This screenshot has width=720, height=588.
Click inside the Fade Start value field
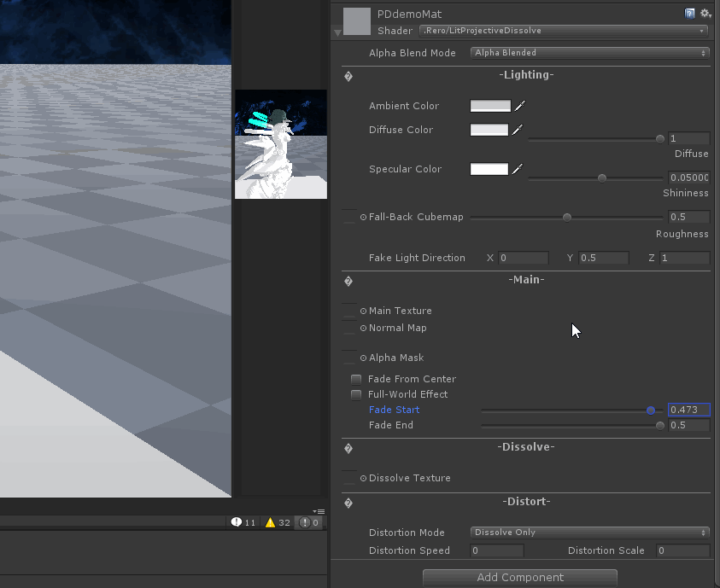688,410
